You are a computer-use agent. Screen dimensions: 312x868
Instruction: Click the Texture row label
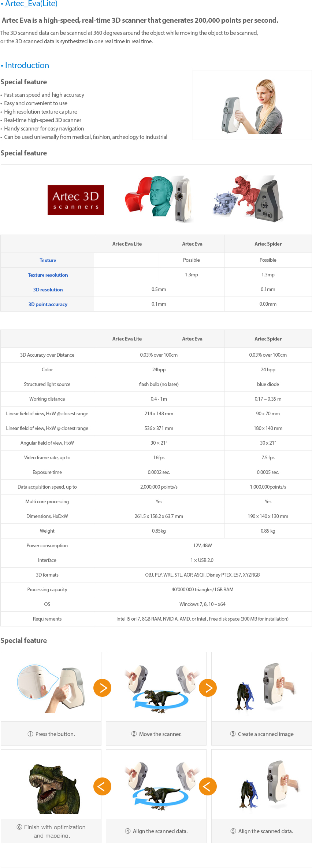click(x=48, y=260)
